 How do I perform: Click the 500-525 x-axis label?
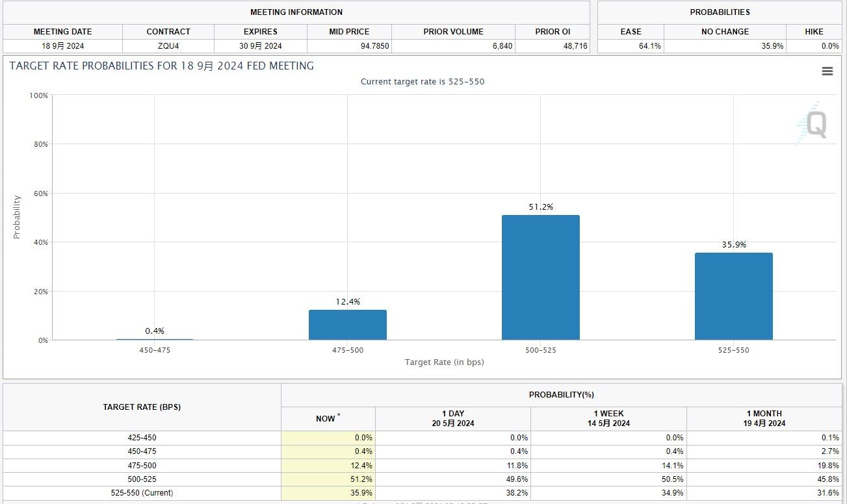click(x=540, y=350)
